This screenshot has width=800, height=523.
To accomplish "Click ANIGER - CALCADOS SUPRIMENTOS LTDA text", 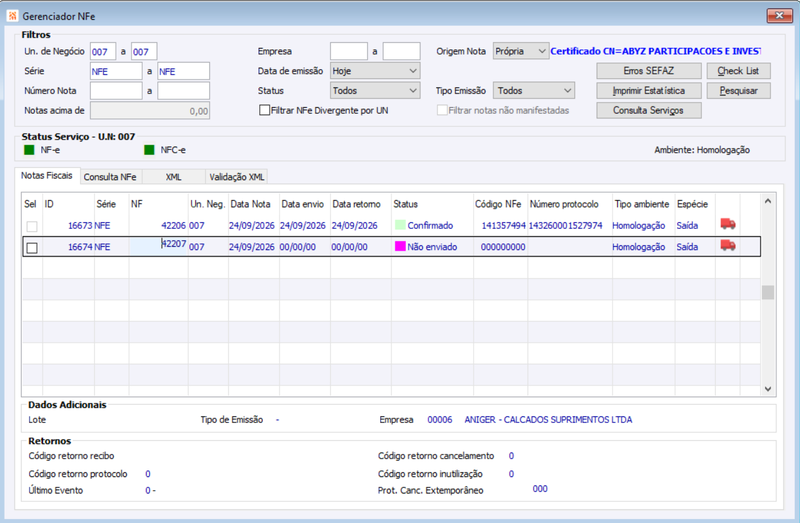I will click(x=548, y=420).
